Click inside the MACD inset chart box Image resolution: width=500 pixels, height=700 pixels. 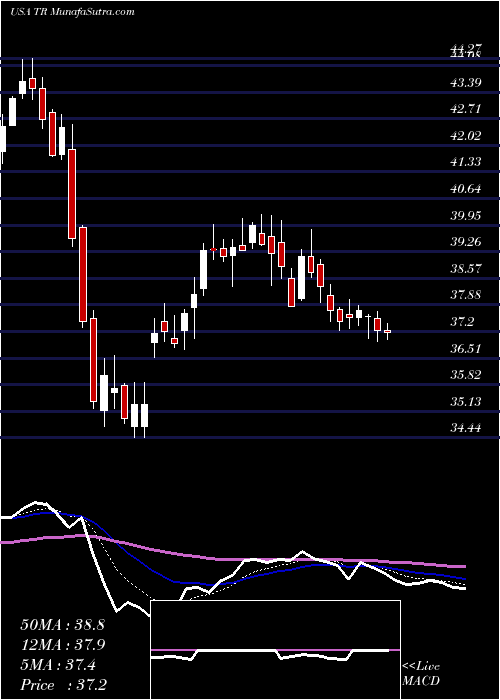tap(275, 650)
